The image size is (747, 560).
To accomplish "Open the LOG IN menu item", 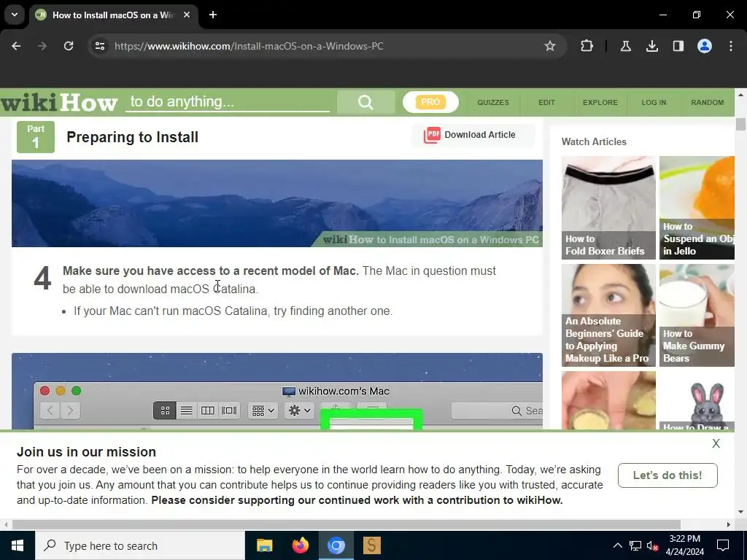I will click(x=654, y=102).
